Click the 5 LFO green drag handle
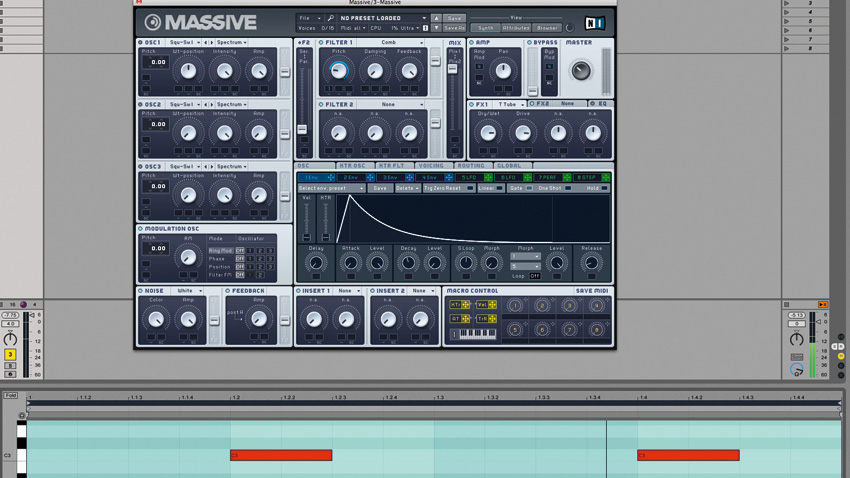Viewport: 850px width, 478px height. coord(488,177)
